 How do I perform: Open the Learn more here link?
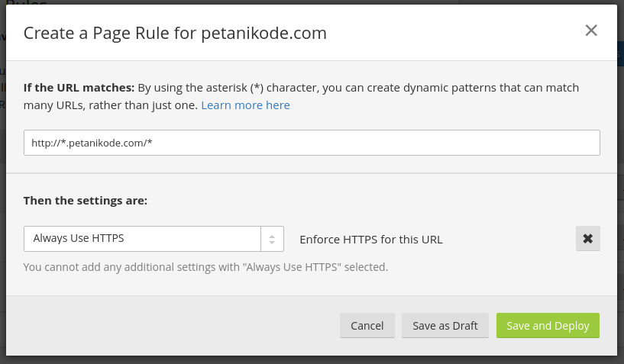[245, 105]
